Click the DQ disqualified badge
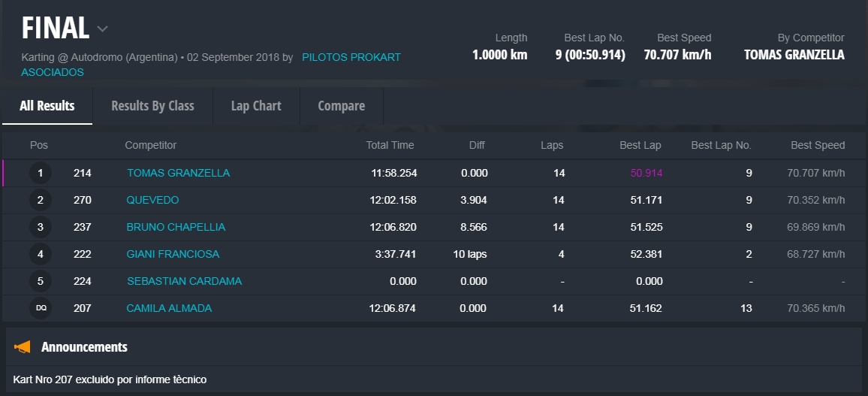868x396 pixels. click(x=41, y=308)
